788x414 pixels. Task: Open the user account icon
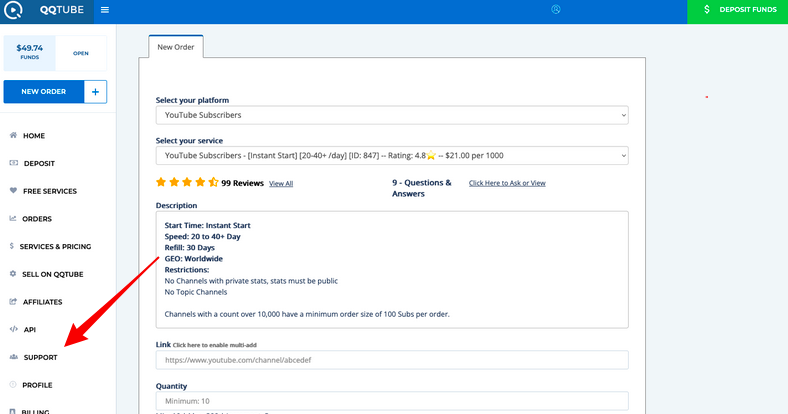(555, 9)
